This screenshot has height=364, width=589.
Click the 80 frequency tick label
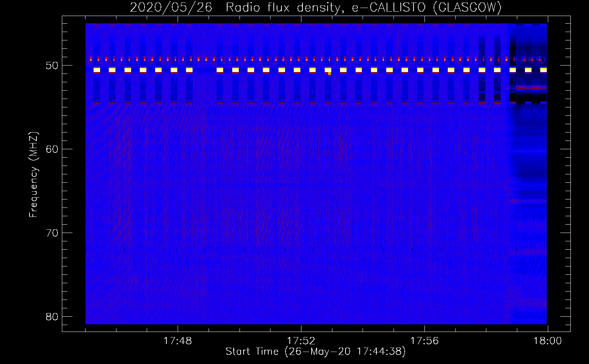pos(52,317)
